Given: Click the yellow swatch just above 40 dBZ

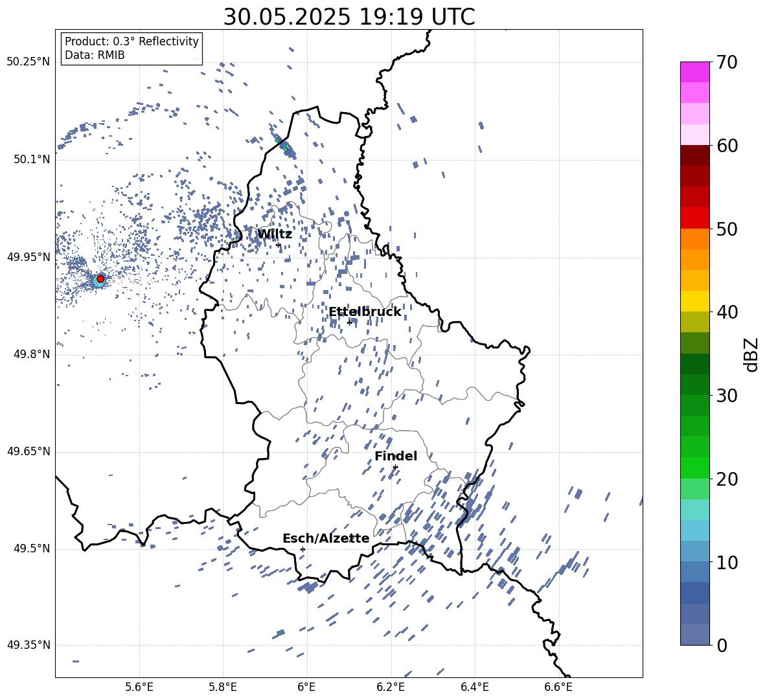Looking at the screenshot, I should click(x=694, y=301).
